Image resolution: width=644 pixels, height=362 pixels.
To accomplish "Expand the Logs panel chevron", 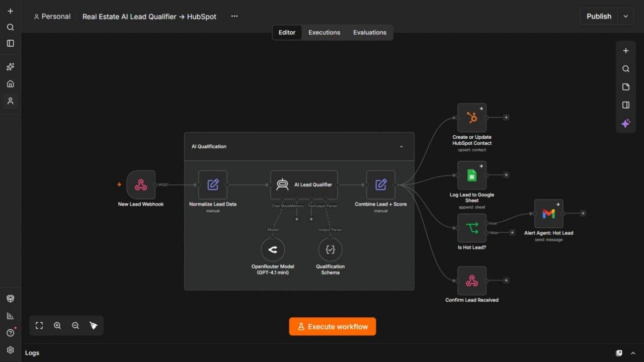I will pos(633,353).
